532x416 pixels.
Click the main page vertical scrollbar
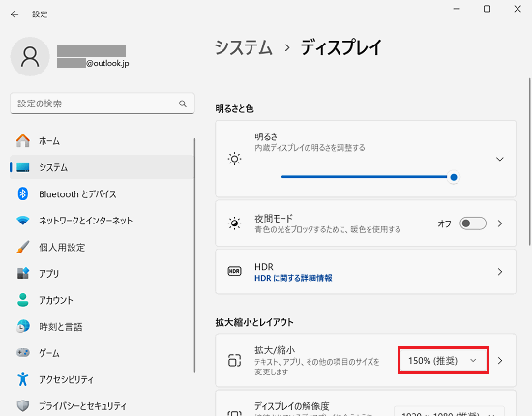coord(530,162)
